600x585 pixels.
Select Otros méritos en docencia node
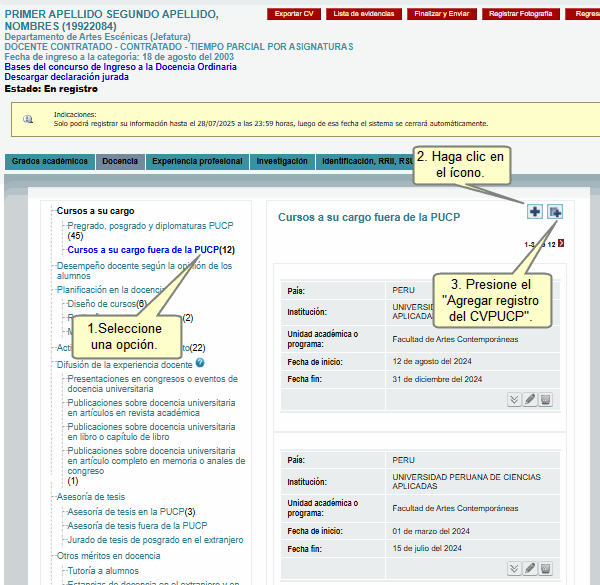(x=108, y=556)
